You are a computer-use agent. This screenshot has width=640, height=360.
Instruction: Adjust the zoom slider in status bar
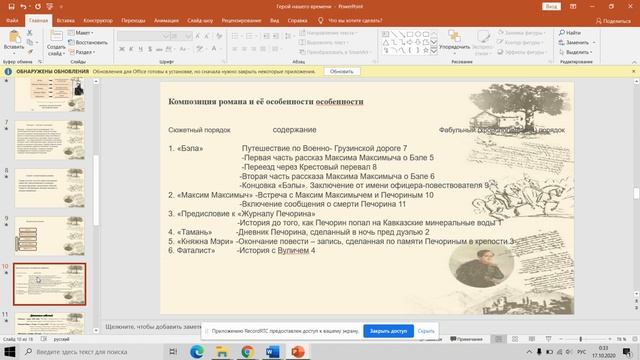point(580,339)
